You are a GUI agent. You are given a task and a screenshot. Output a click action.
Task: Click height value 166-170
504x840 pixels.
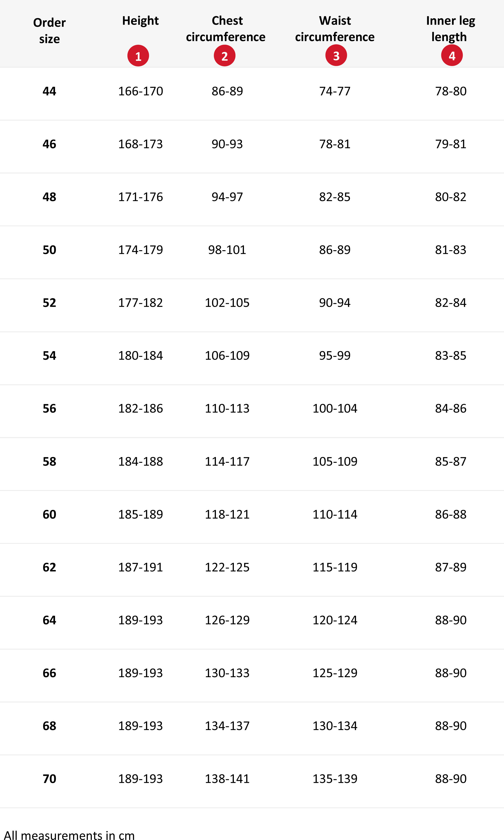(x=141, y=91)
